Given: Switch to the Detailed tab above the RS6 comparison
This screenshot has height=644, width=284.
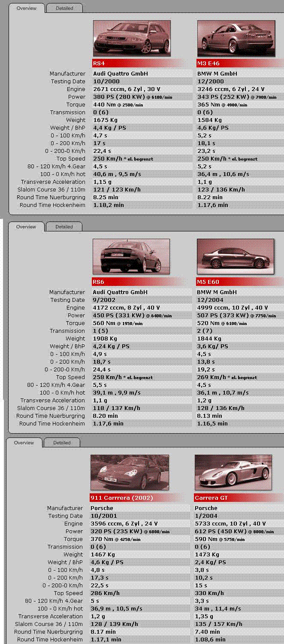Looking at the screenshot, I should tap(64, 227).
